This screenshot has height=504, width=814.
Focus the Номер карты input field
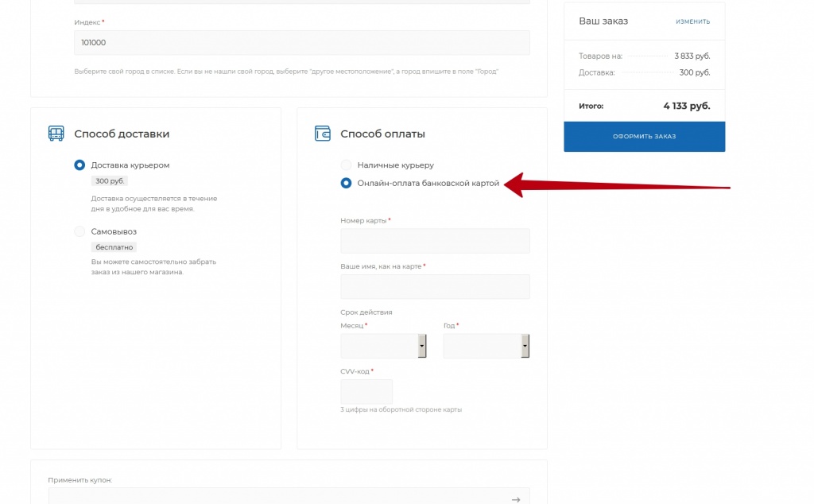[435, 241]
